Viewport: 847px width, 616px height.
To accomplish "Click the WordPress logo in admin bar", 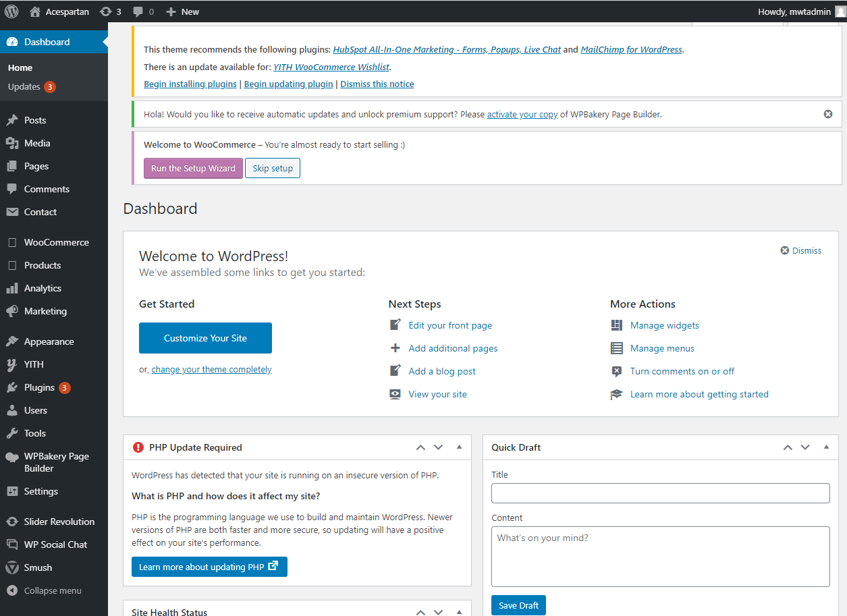I will tap(11, 11).
